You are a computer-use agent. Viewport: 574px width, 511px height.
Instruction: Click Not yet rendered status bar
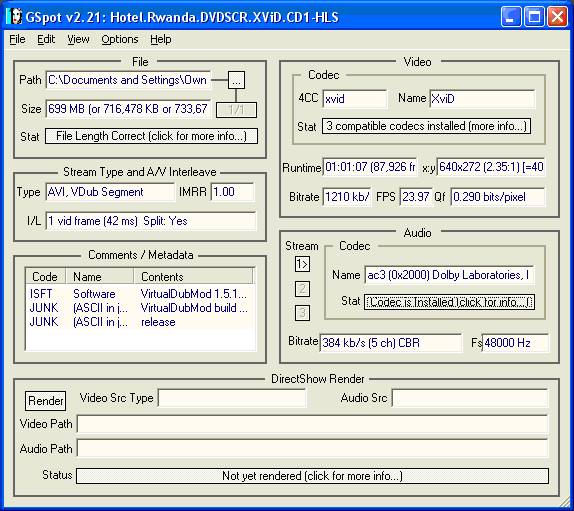312,476
